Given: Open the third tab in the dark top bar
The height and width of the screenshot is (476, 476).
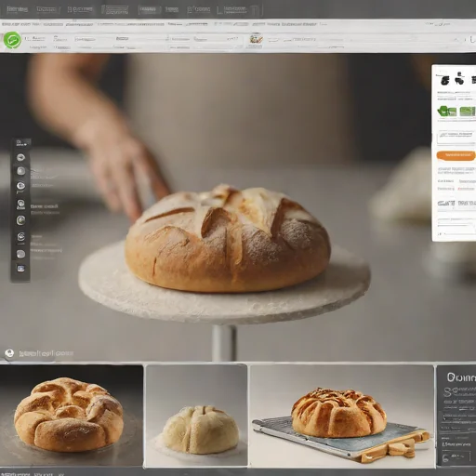Looking at the screenshot, I should tap(80, 9).
